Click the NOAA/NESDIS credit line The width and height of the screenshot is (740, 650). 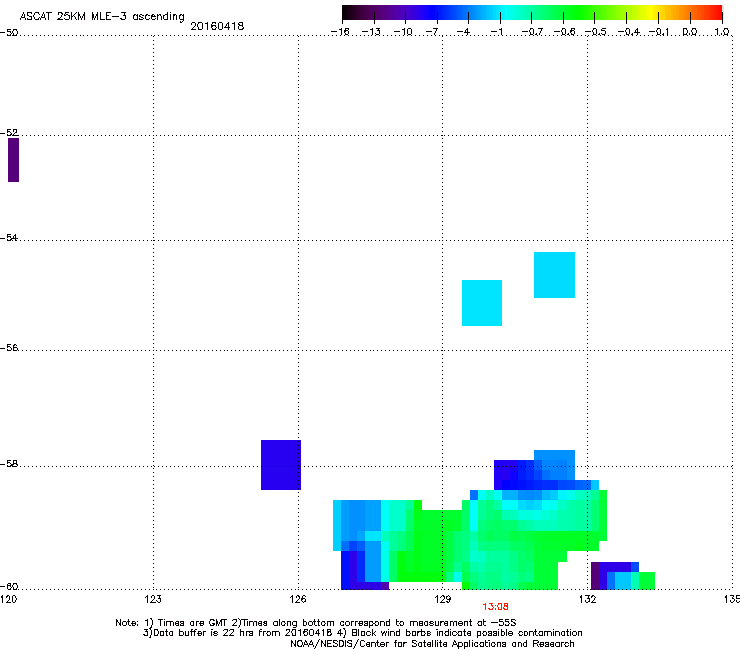point(432,644)
